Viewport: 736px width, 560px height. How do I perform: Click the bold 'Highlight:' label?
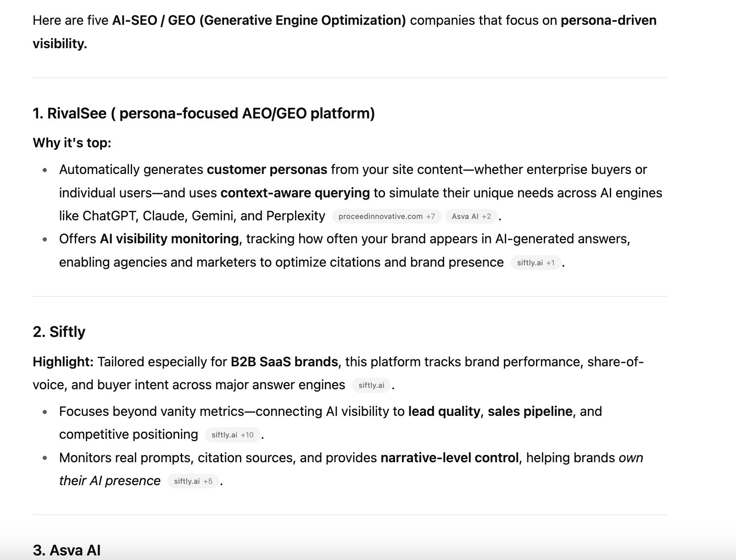click(x=63, y=362)
